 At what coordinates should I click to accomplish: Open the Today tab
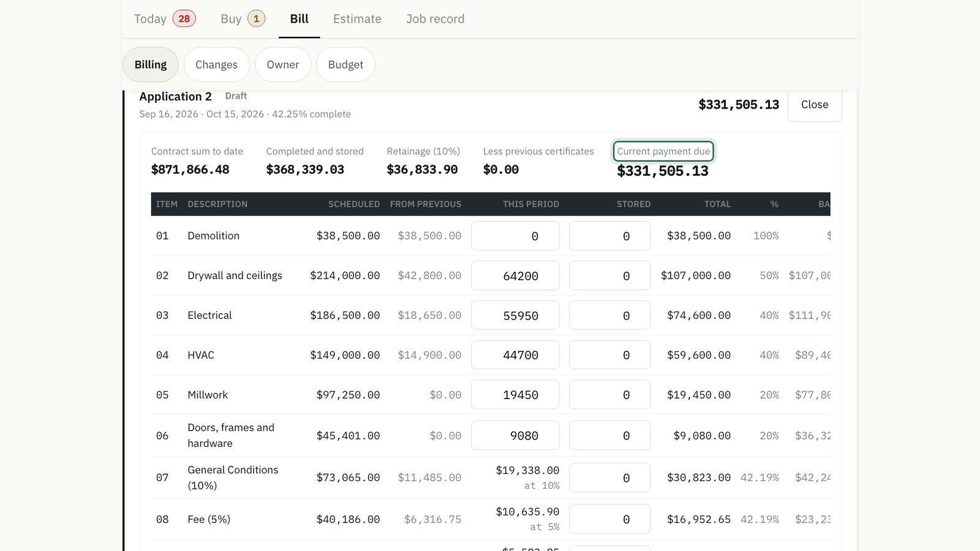pyautogui.click(x=165, y=19)
